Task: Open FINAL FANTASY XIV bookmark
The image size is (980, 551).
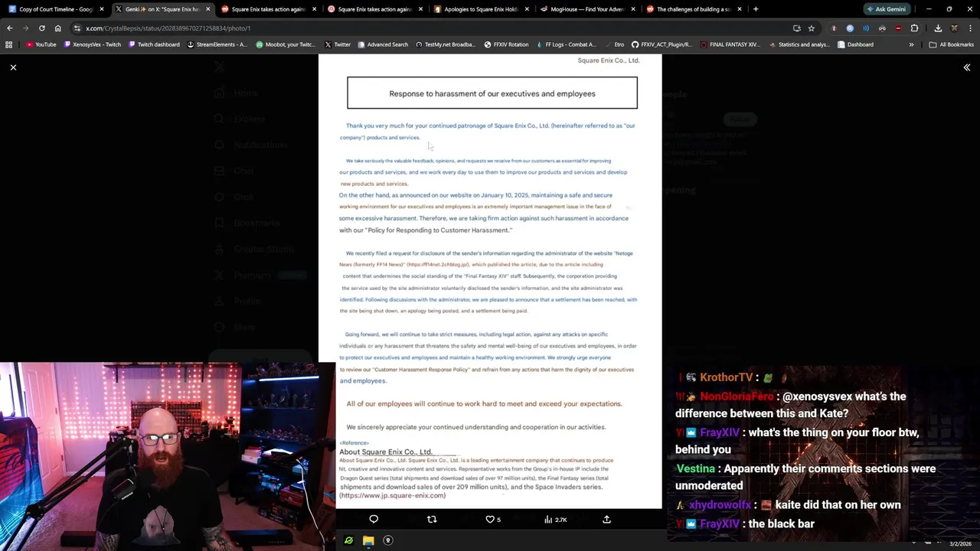Action: (730, 44)
